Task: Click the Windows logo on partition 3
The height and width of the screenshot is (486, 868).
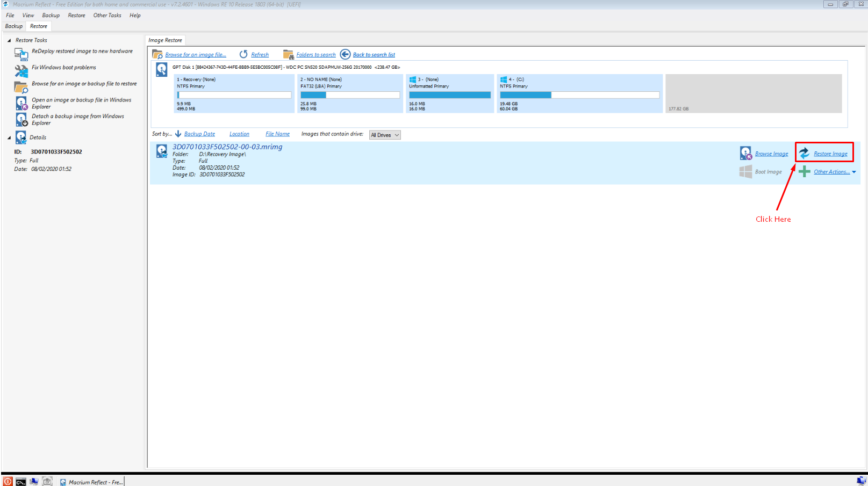Action: click(413, 79)
